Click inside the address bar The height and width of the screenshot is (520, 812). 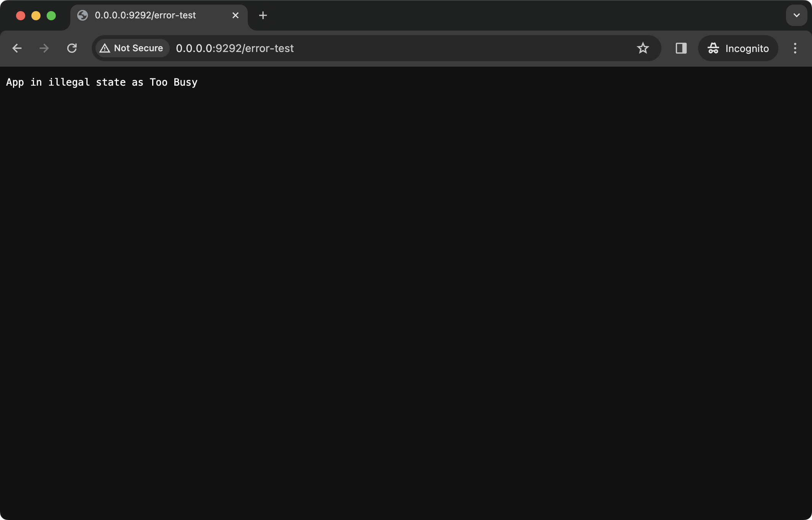pos(382,48)
